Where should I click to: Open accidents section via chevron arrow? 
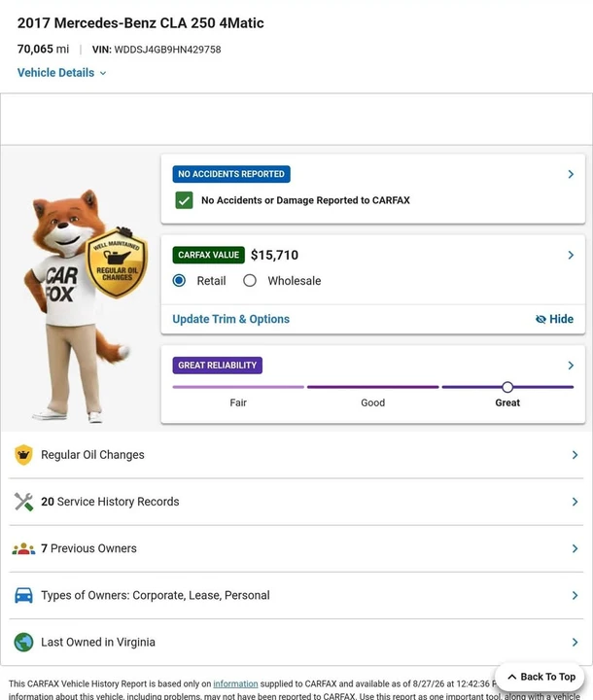click(571, 174)
